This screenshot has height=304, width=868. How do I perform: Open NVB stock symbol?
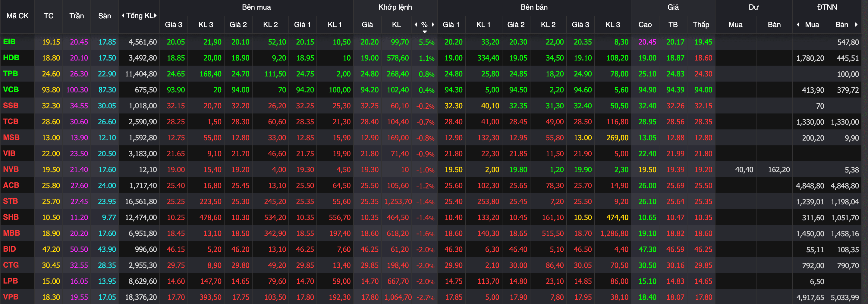pyautogui.click(x=11, y=169)
